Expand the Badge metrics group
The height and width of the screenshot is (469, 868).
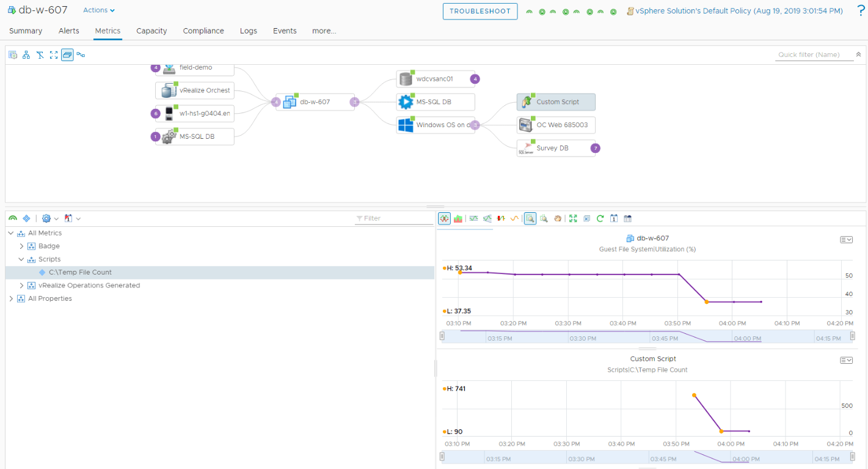point(21,246)
